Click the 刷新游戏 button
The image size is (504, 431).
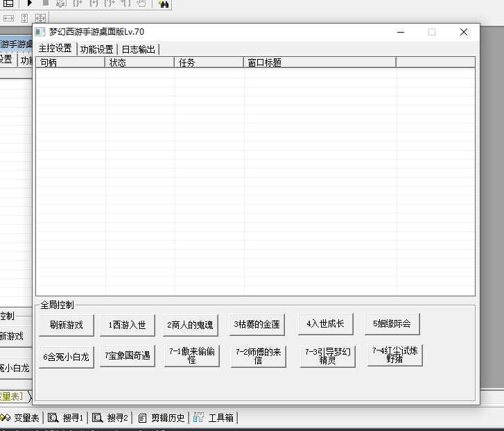pyautogui.click(x=67, y=325)
